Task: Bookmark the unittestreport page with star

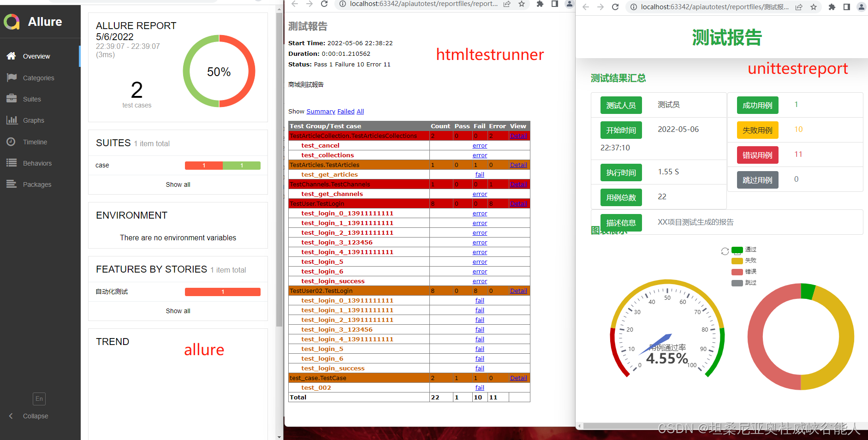Action: point(814,7)
